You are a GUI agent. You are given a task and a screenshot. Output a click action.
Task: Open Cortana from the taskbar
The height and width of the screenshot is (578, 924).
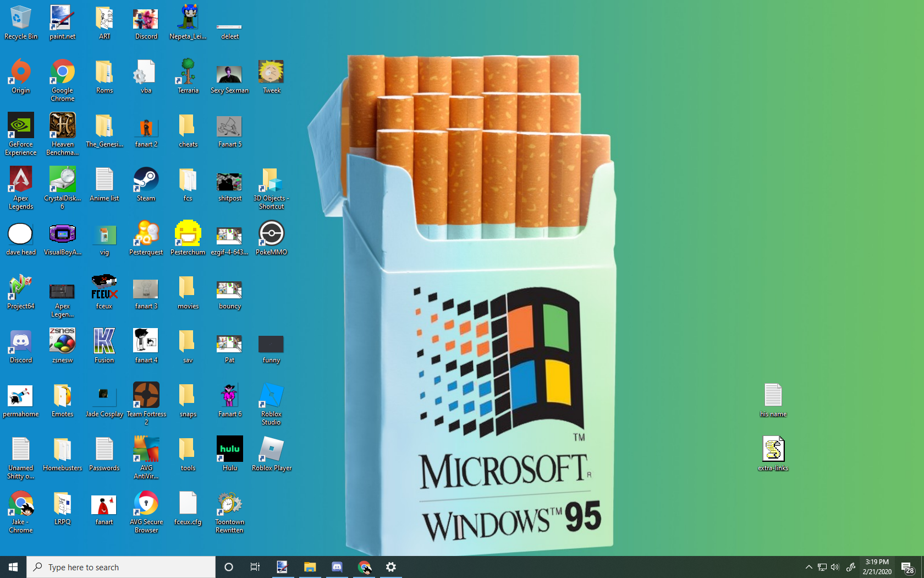click(229, 567)
